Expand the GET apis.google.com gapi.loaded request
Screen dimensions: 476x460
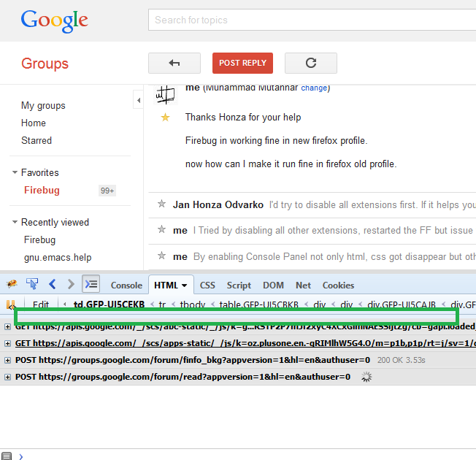point(7,326)
